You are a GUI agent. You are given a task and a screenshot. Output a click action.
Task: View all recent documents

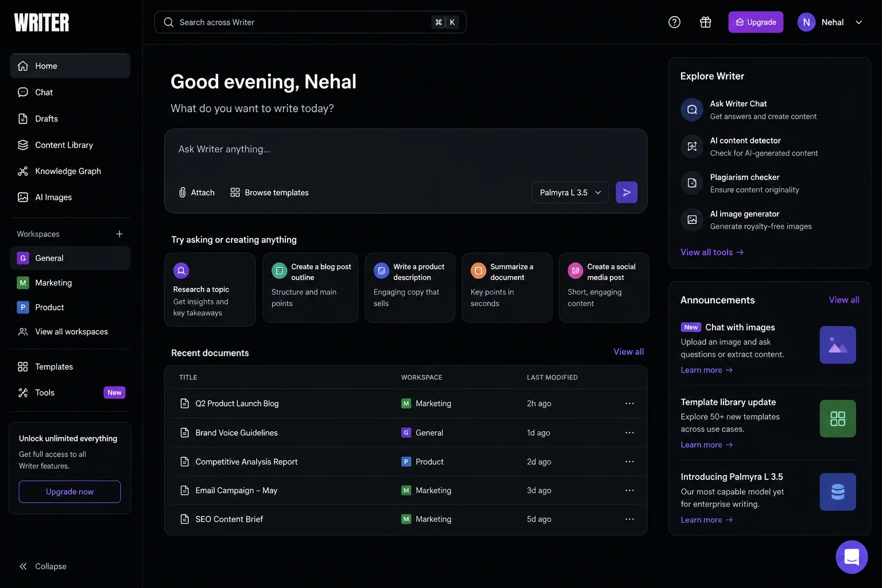coord(629,351)
